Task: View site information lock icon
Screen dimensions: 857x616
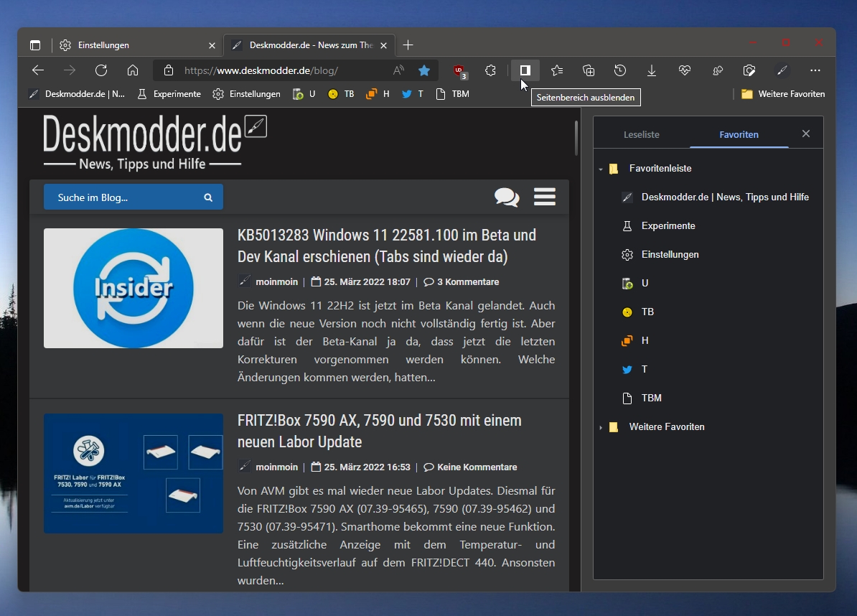Action: pos(169,70)
